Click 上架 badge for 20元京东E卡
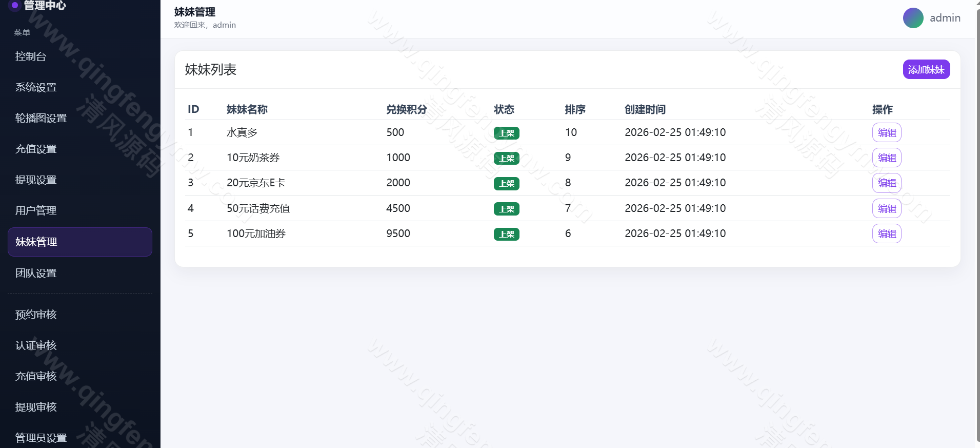The width and height of the screenshot is (980, 448). (x=507, y=183)
